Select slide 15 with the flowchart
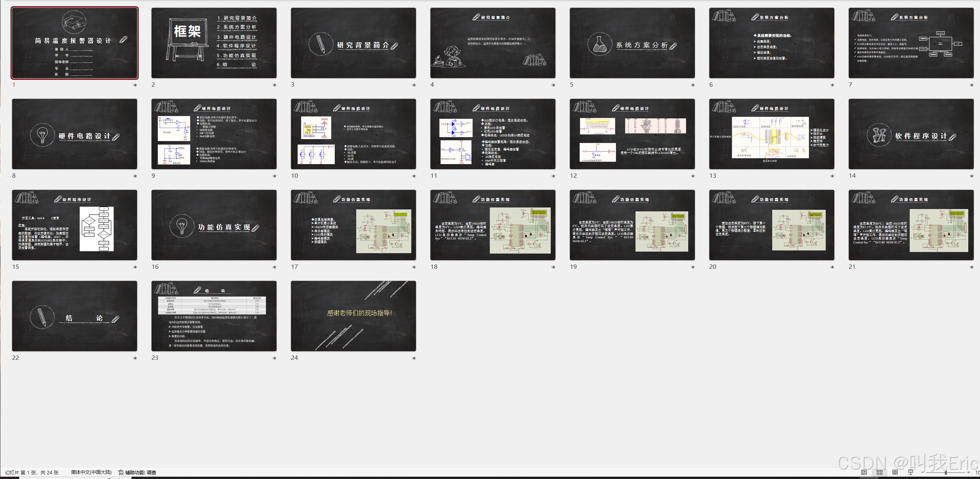This screenshot has height=479, width=980. pos(74,225)
